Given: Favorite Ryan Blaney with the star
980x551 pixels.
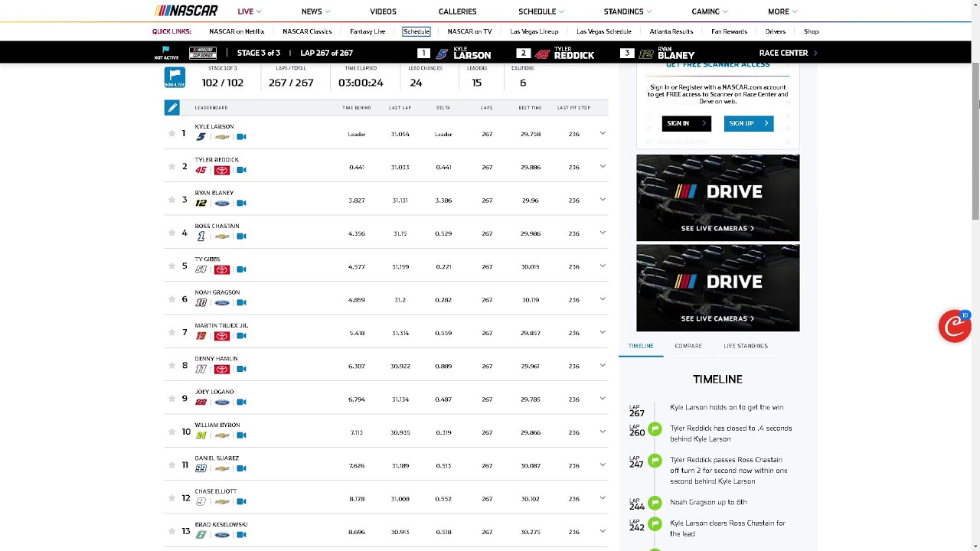Looking at the screenshot, I should pyautogui.click(x=171, y=200).
